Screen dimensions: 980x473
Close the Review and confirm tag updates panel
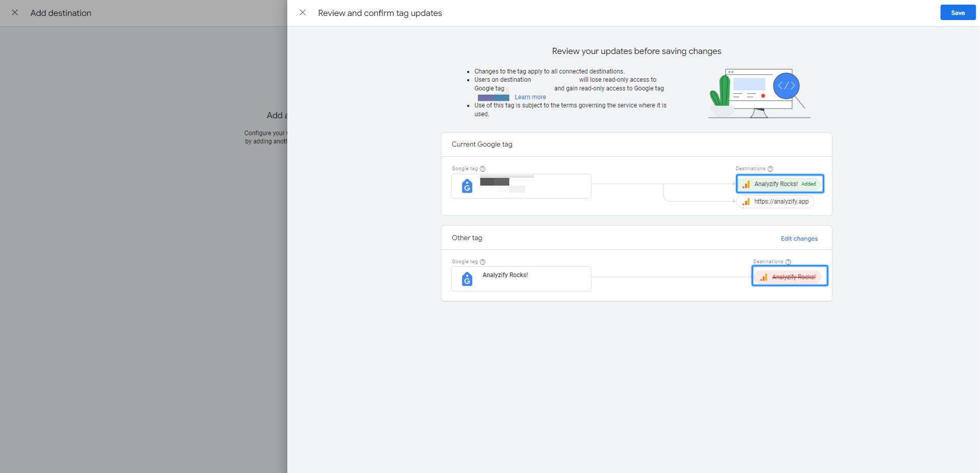pyautogui.click(x=303, y=13)
